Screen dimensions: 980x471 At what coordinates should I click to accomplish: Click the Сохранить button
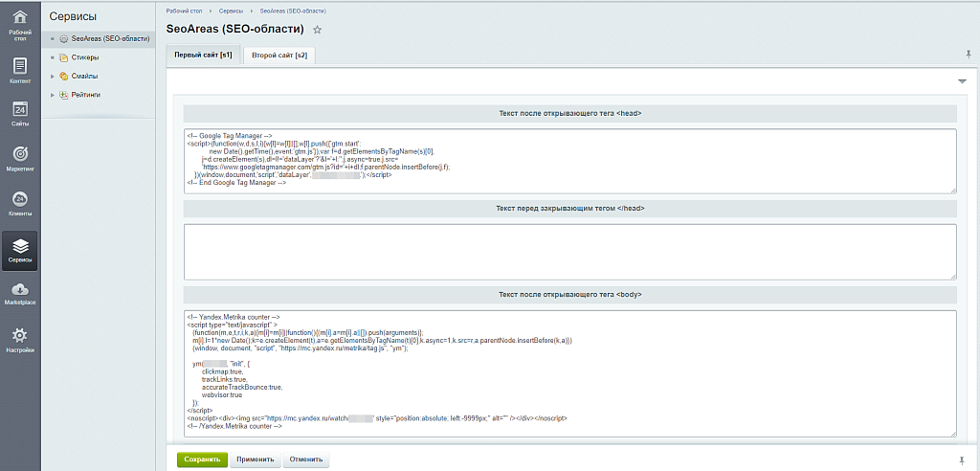point(202,460)
